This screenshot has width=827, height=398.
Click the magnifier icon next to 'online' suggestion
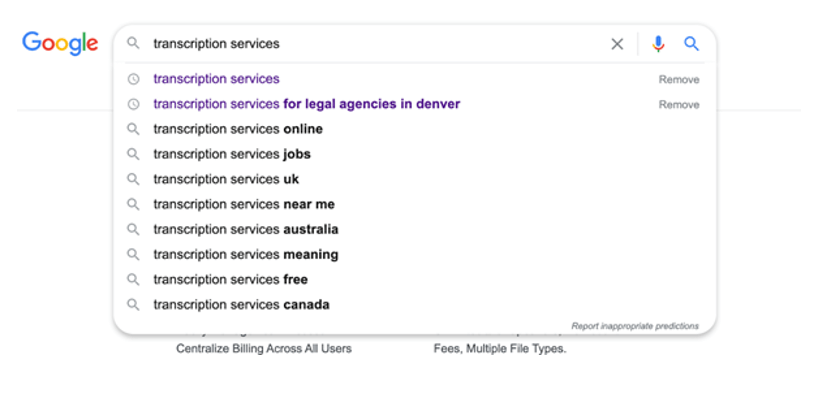(x=133, y=129)
